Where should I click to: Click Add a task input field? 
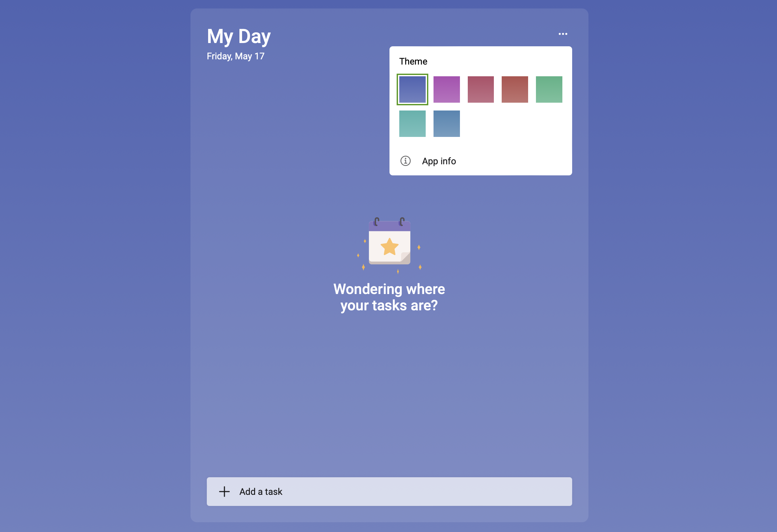[x=390, y=491]
